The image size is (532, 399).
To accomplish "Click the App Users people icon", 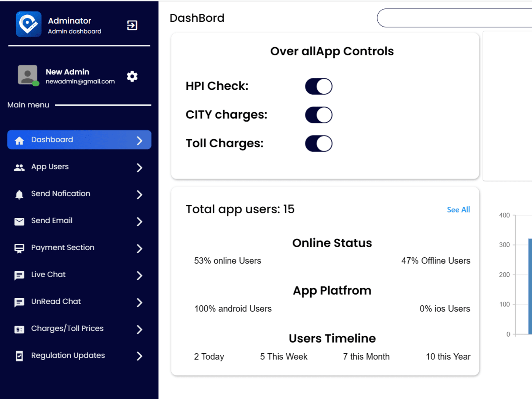I will (x=19, y=168).
